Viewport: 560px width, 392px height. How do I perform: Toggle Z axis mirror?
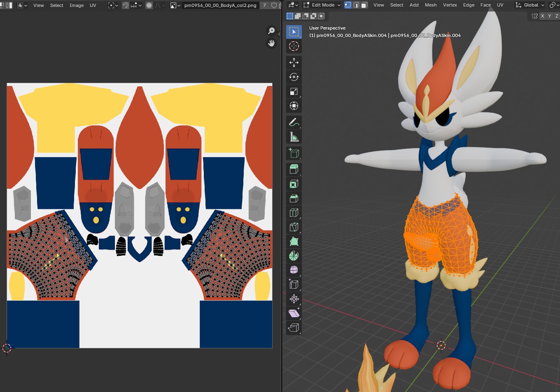(557, 16)
